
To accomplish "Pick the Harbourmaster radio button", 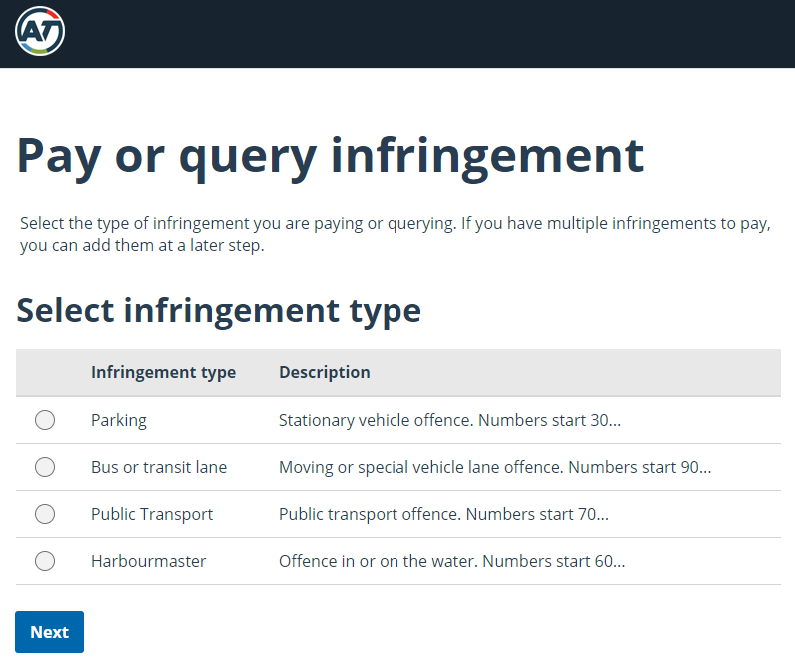I will click(45, 561).
